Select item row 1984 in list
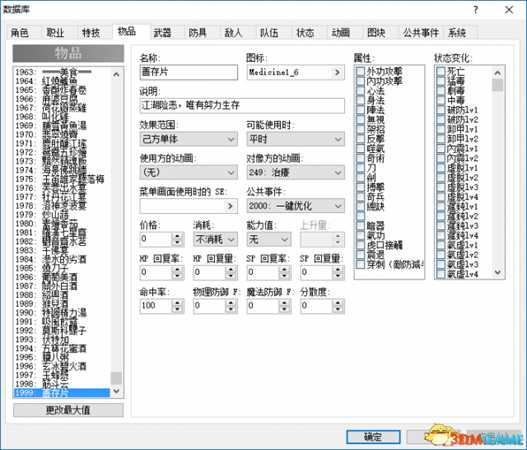 pos(62,259)
